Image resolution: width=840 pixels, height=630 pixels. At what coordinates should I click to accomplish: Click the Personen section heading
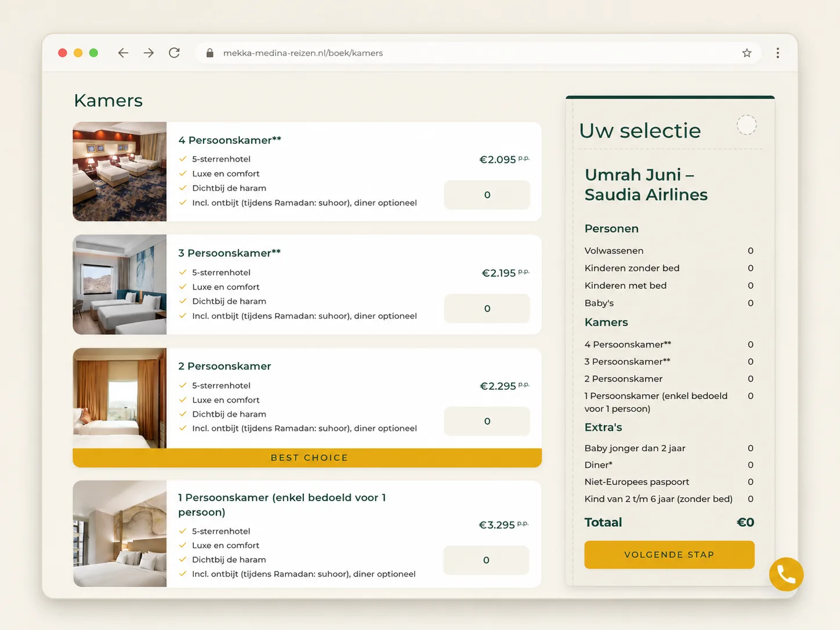click(x=611, y=229)
